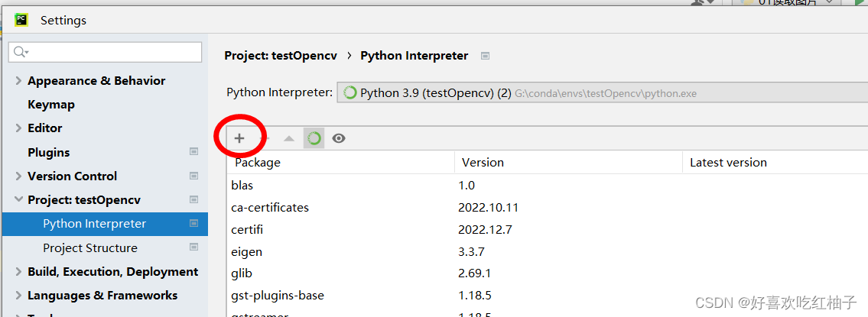The width and height of the screenshot is (868, 317).
Task: Click 'Project: testOpencv' in breadcrumb
Action: click(281, 56)
